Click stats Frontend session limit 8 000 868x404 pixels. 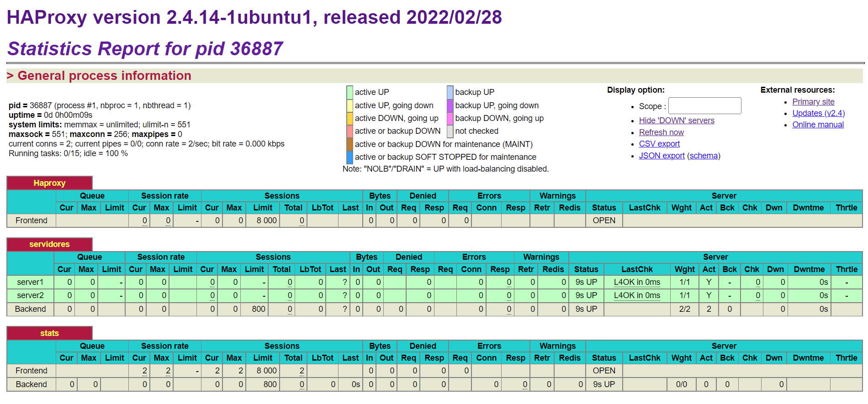266,371
